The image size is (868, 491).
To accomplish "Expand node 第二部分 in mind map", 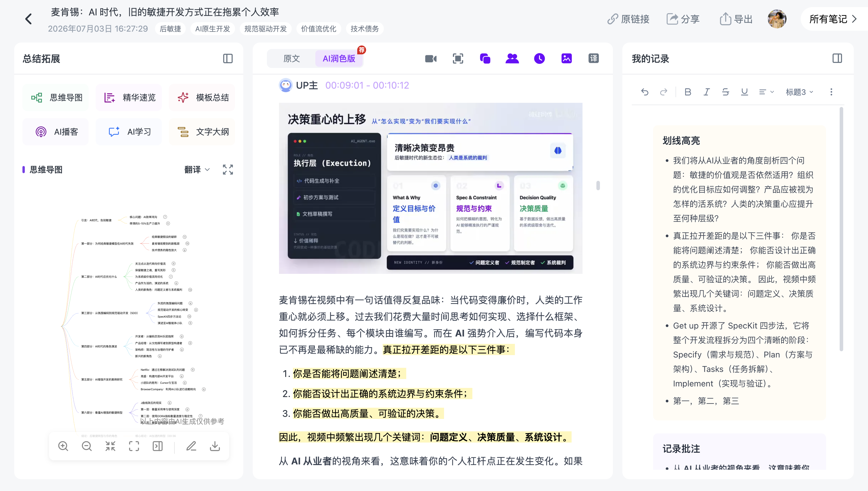I will tap(99, 277).
